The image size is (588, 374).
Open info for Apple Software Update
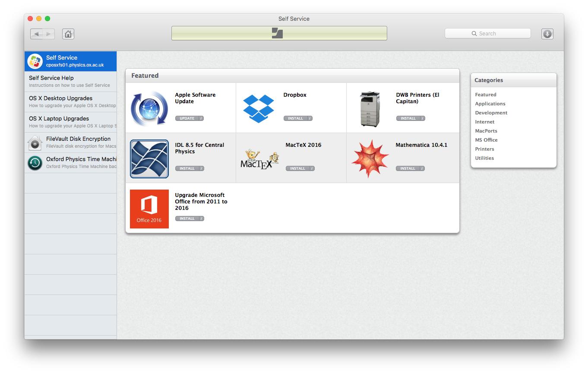click(201, 118)
